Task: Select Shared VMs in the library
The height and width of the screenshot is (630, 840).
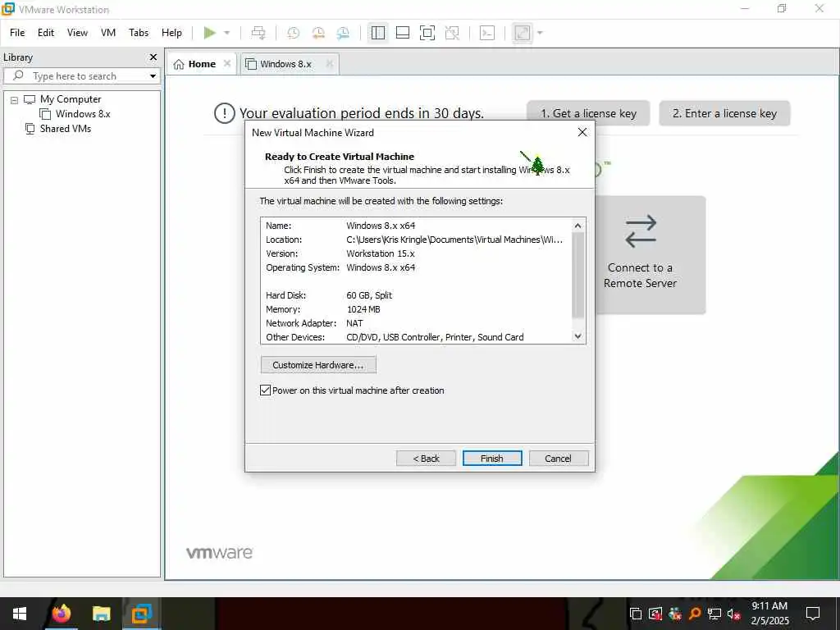Action: pyautogui.click(x=65, y=129)
